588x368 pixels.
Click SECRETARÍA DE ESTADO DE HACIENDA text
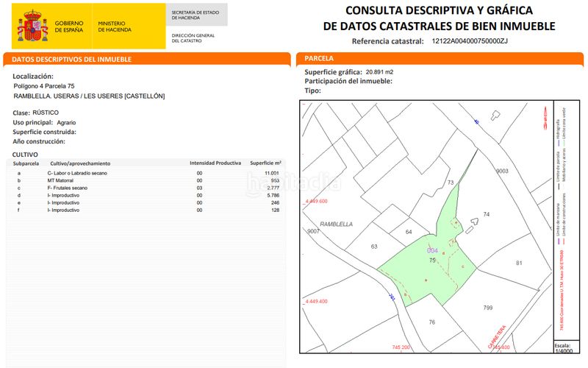point(195,15)
